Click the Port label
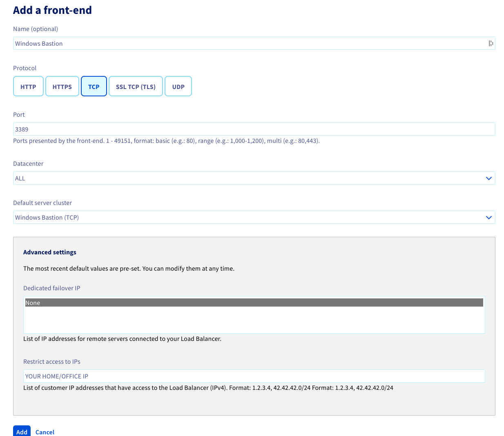 (x=19, y=115)
